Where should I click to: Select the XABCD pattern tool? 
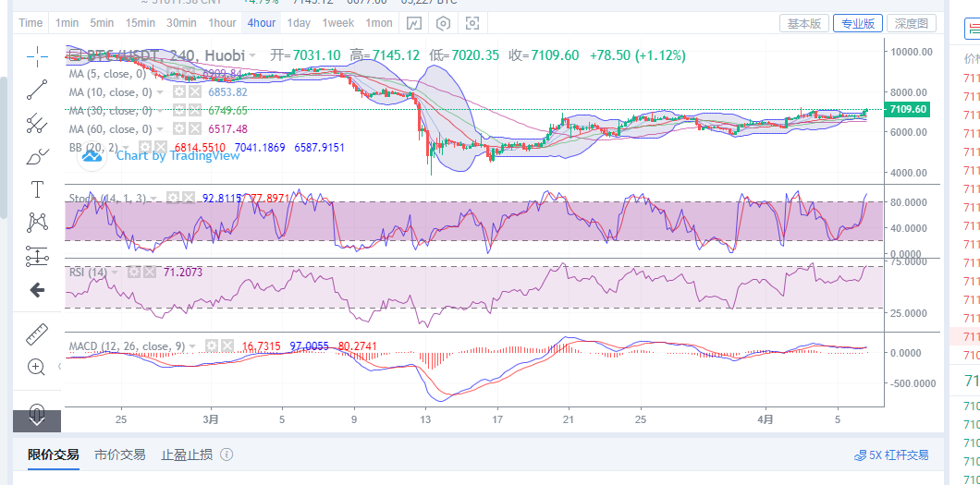pyautogui.click(x=38, y=223)
